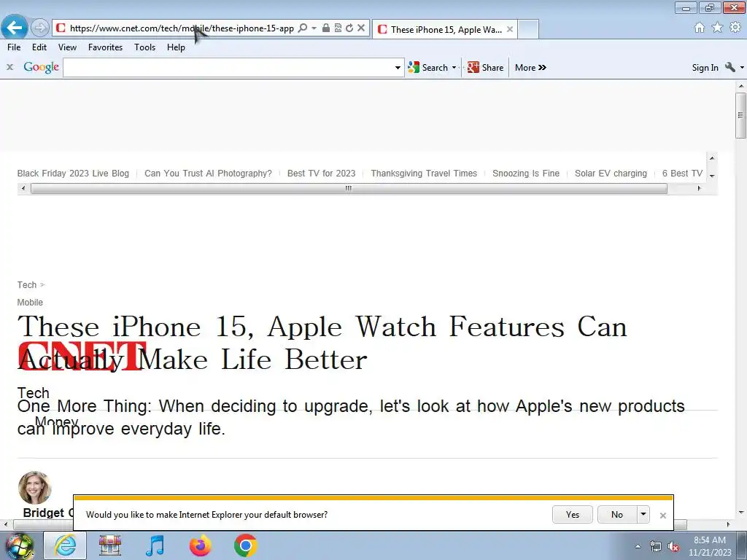Screen dimensions: 747x560
Task: Go back with the blue Back arrow
Action: (x=15, y=27)
